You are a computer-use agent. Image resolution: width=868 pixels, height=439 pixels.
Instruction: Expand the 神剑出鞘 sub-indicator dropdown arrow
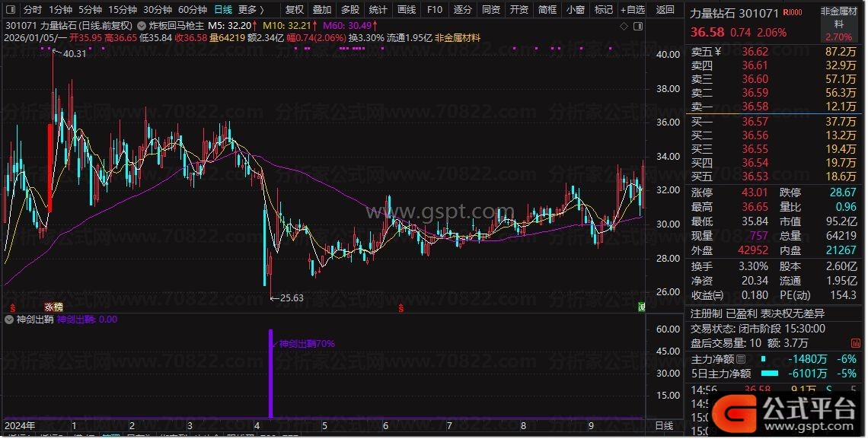click(9, 320)
